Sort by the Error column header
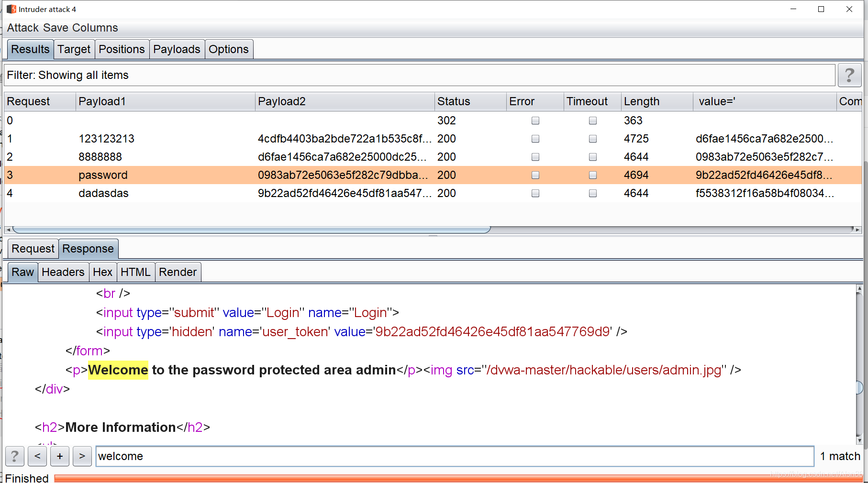Screen dimensions: 868x483 (535, 101)
